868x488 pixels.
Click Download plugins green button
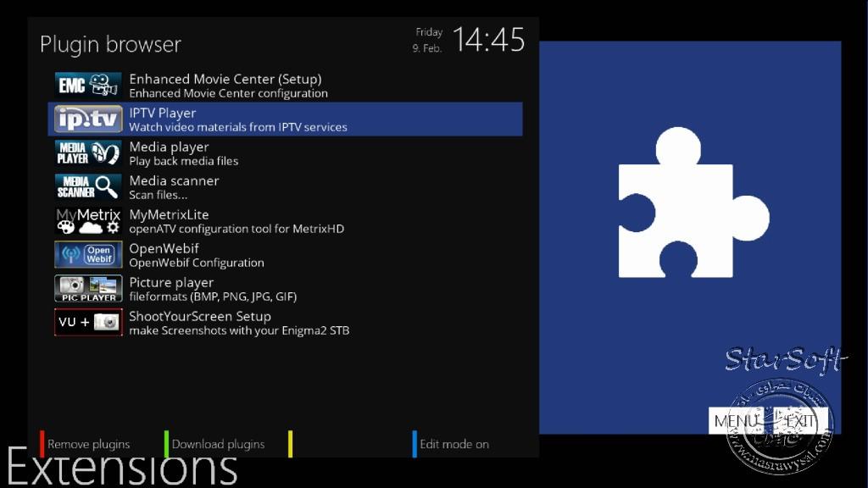[x=214, y=444]
